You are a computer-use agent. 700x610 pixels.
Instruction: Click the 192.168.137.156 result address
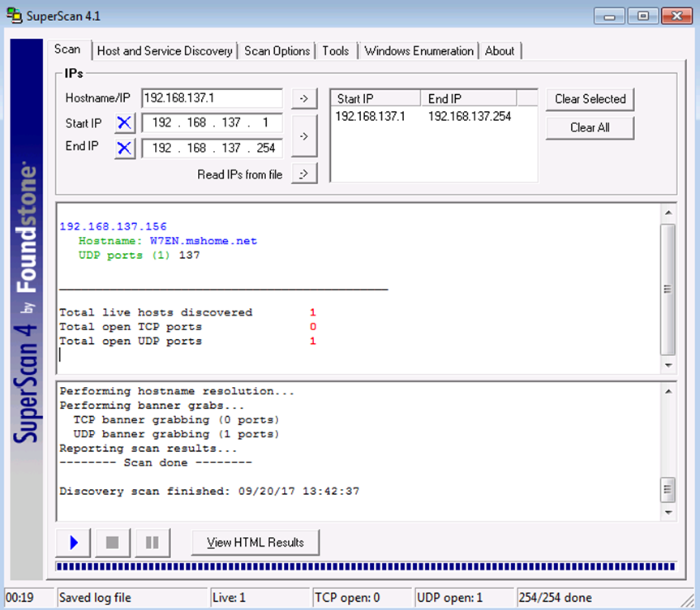tap(113, 226)
